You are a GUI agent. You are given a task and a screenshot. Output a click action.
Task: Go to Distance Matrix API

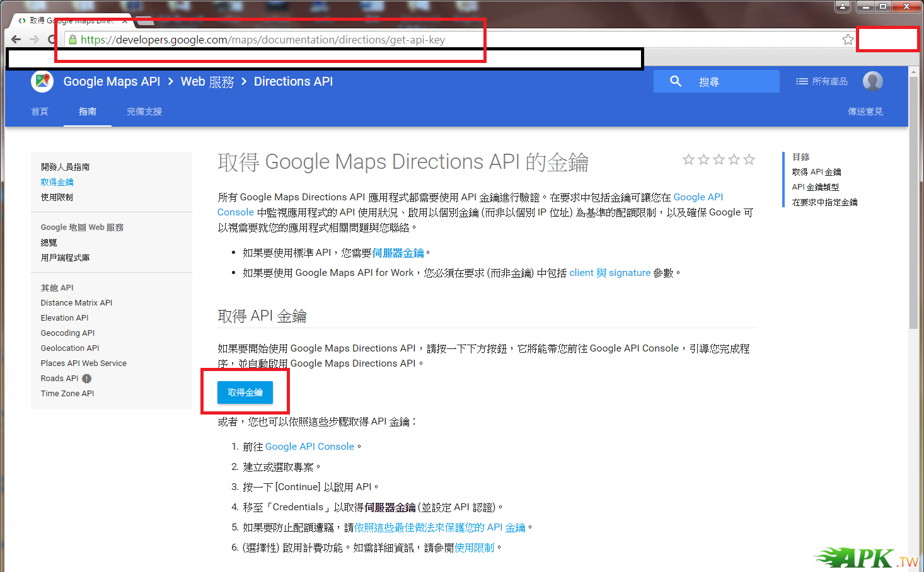pyautogui.click(x=77, y=303)
